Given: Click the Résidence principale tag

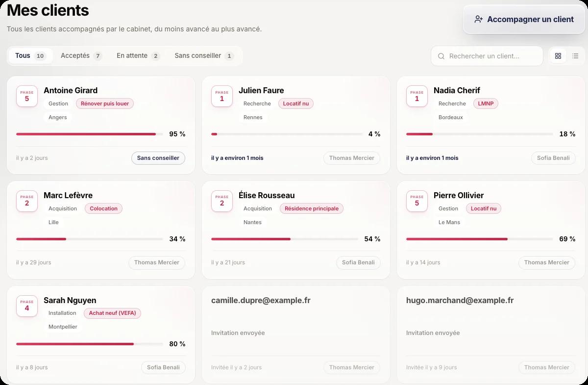Looking at the screenshot, I should coord(312,208).
